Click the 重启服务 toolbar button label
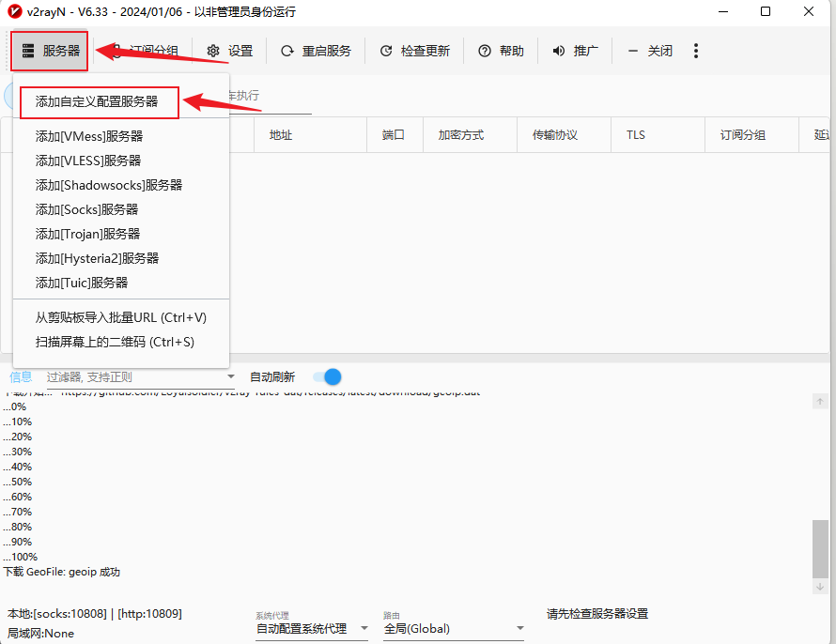Image resolution: width=836 pixels, height=644 pixels. [327, 51]
